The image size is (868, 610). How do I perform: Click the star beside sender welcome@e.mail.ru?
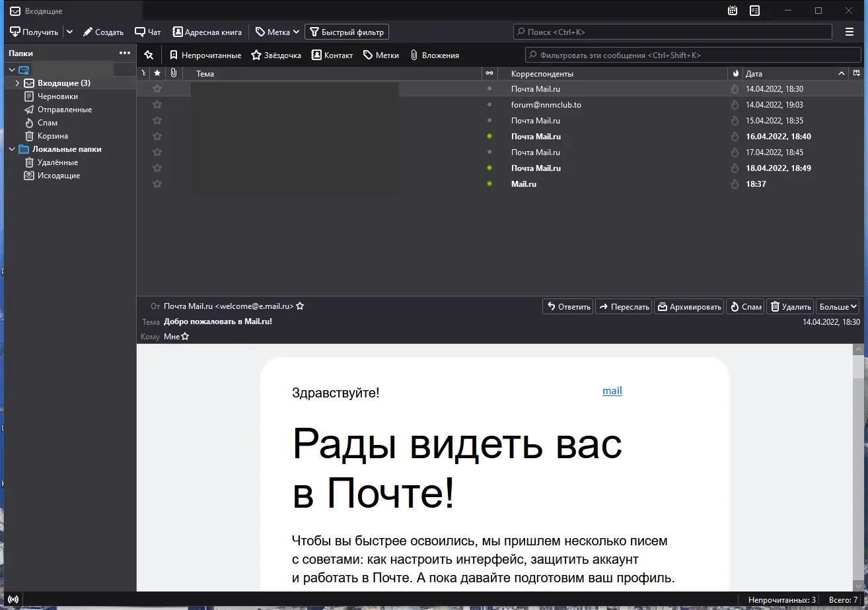tap(300, 306)
